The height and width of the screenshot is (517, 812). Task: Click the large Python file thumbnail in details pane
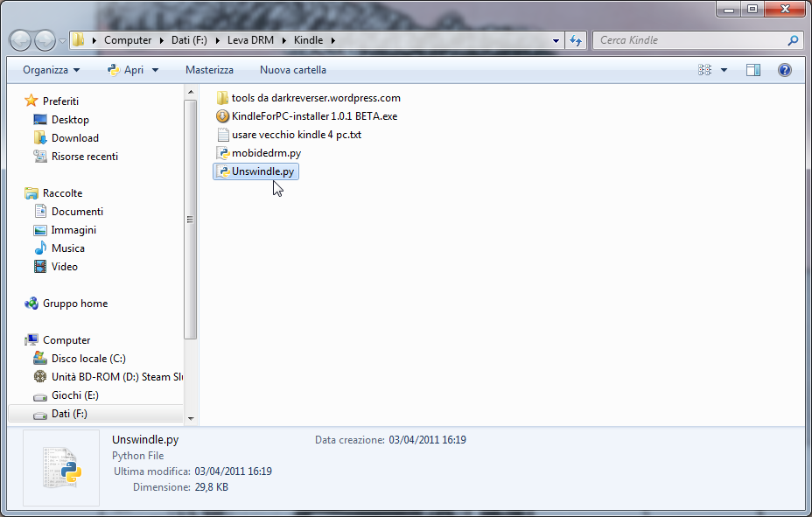[x=61, y=468]
